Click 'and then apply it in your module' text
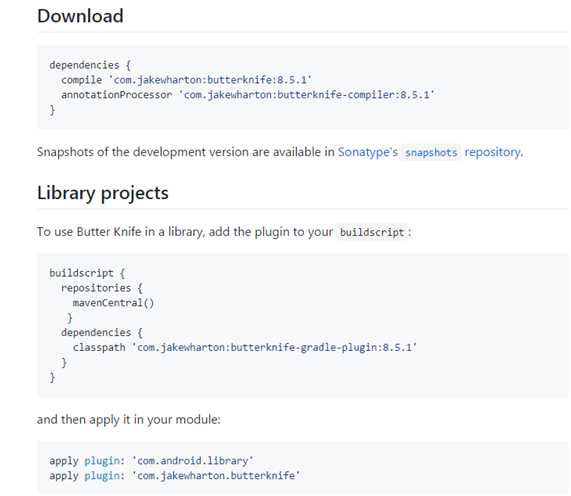Image resolution: width=571 pixels, height=496 pixels. point(129,420)
